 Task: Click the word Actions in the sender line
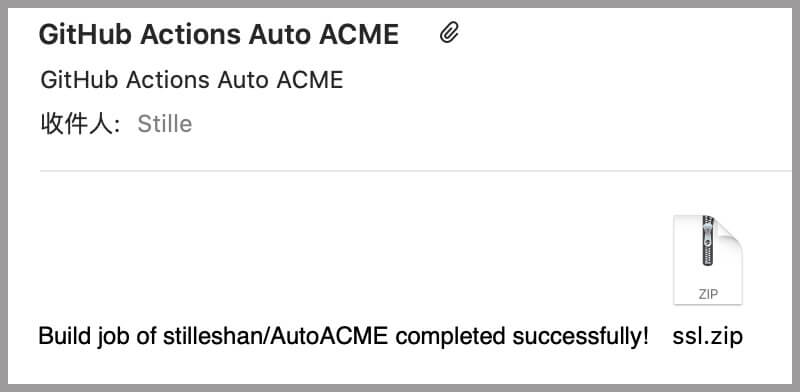pos(168,80)
